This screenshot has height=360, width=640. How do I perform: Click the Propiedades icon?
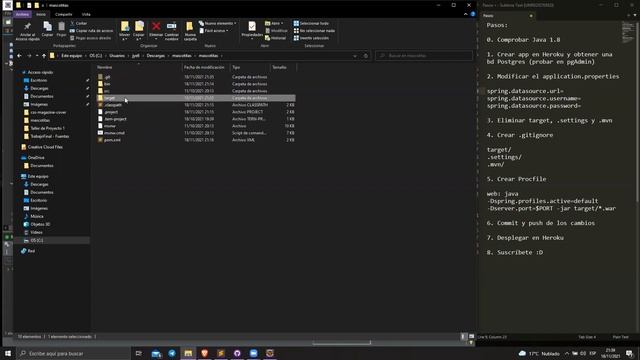(252, 27)
